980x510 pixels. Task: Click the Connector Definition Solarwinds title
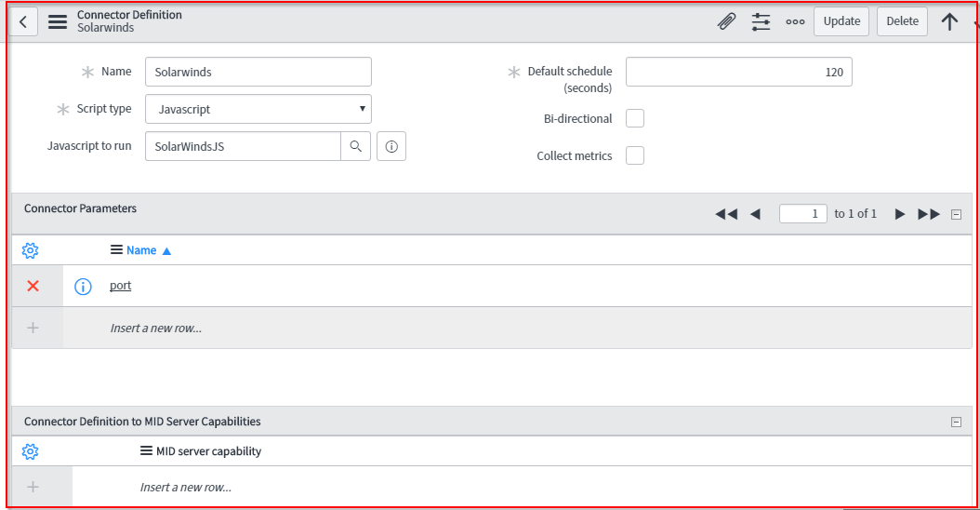pos(129,21)
